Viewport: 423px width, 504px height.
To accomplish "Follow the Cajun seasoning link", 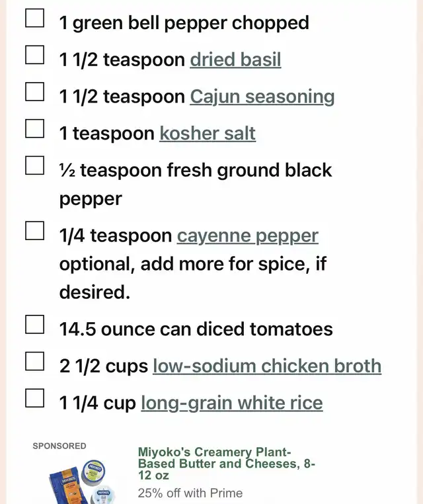I will pos(262,97).
